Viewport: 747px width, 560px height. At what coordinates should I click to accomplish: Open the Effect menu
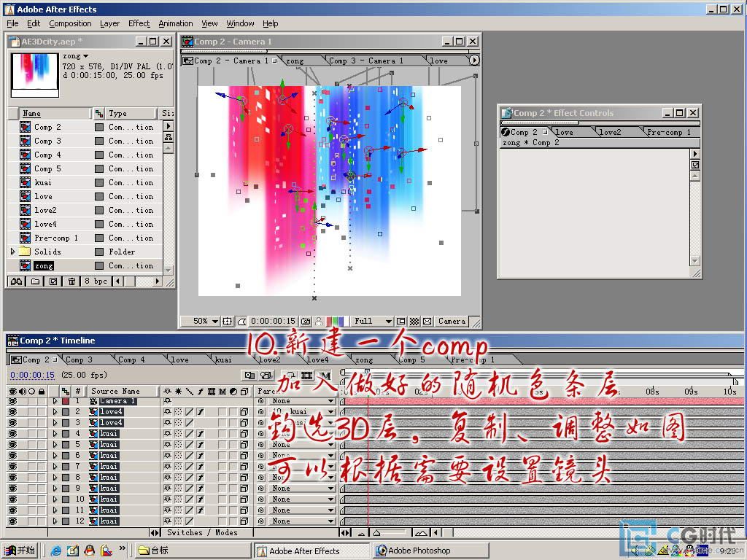click(x=139, y=23)
